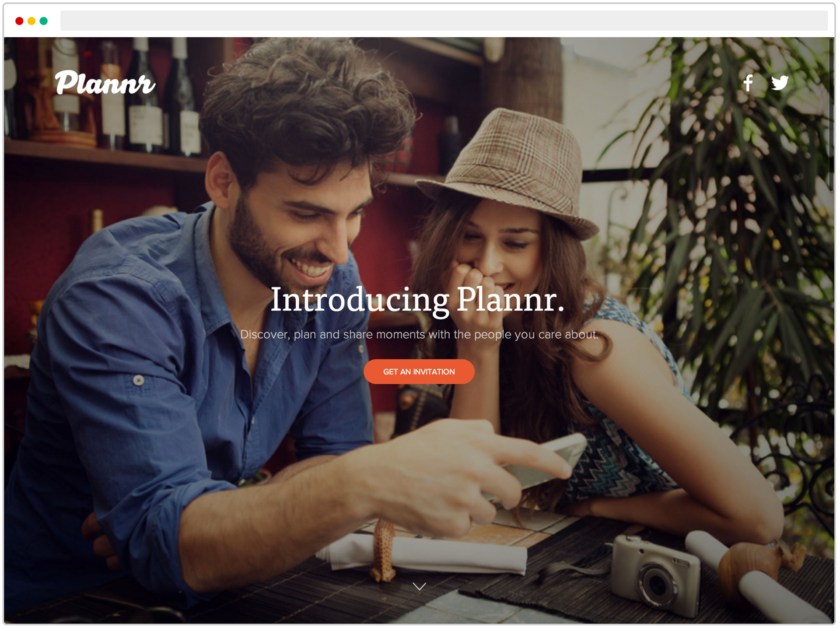Viewport: 840px width, 631px height.
Task: Click the man's blue shirt sleeve button
Action: (138, 380)
